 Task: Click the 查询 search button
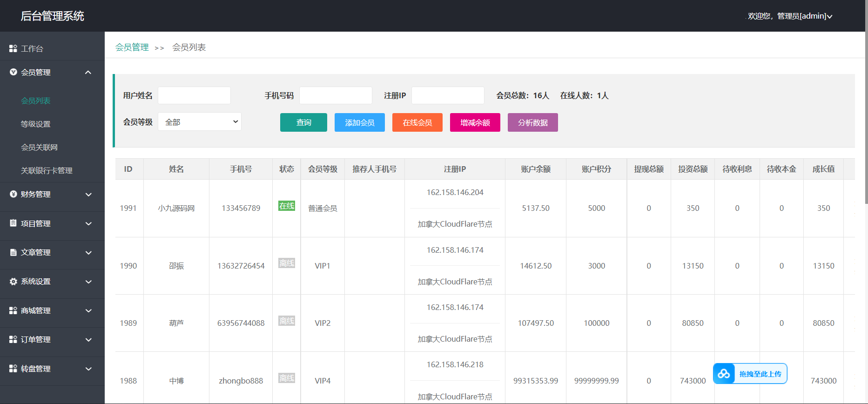tap(303, 122)
